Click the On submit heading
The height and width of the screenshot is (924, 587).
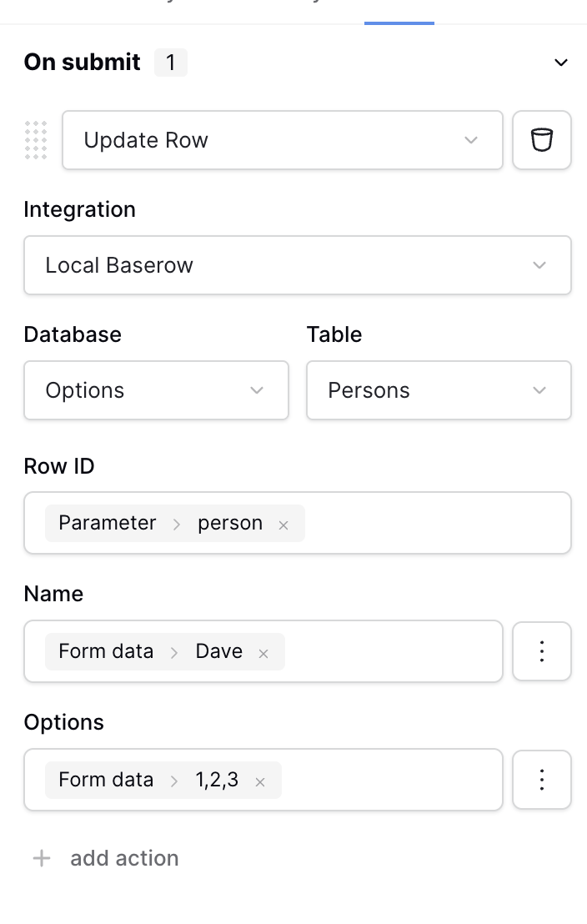pyautogui.click(x=82, y=62)
